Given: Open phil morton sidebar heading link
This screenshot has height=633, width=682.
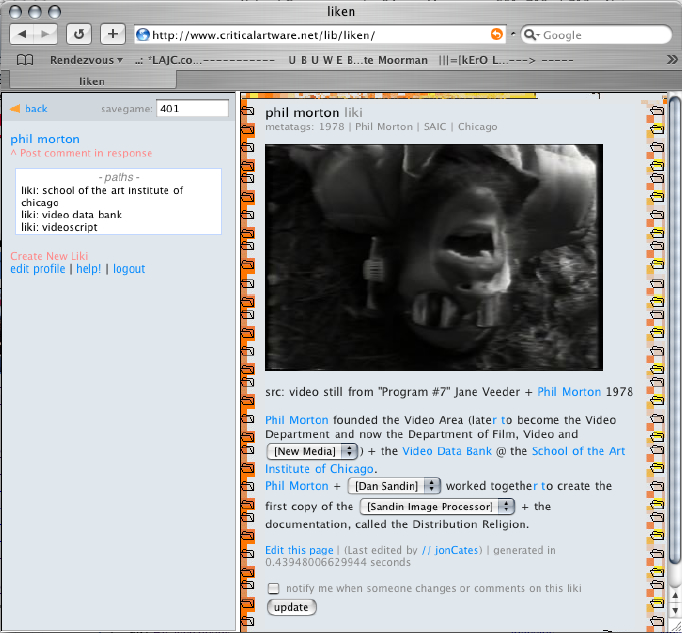Looking at the screenshot, I should click(x=45, y=139).
